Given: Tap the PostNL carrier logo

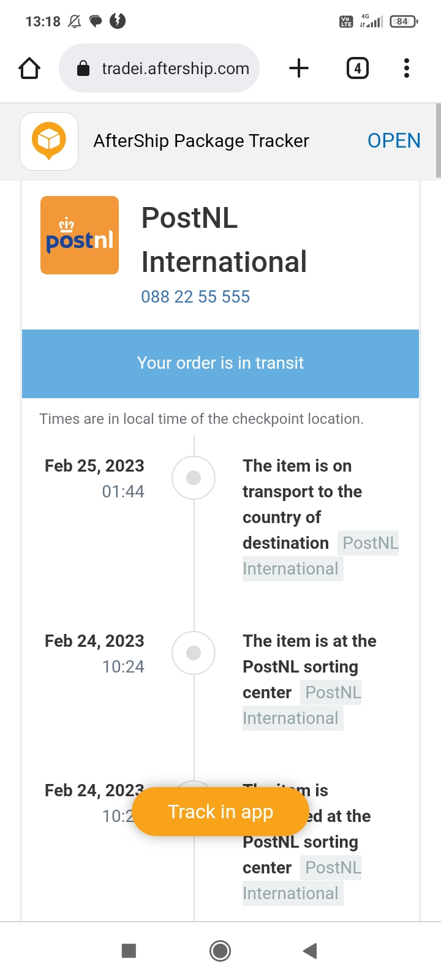Looking at the screenshot, I should [80, 235].
